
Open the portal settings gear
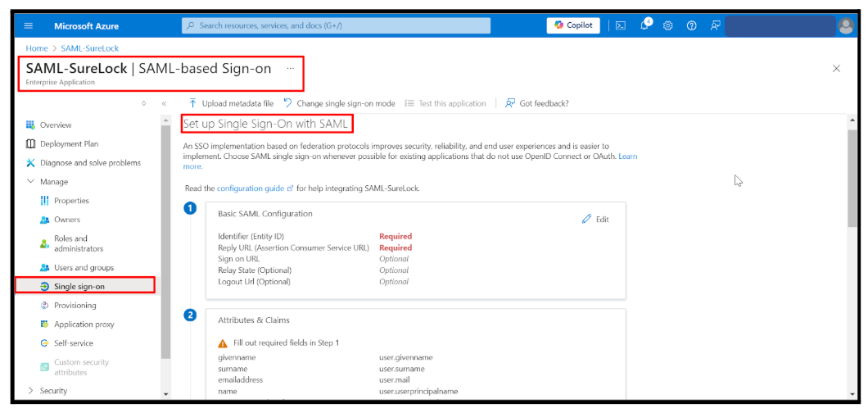(x=667, y=25)
